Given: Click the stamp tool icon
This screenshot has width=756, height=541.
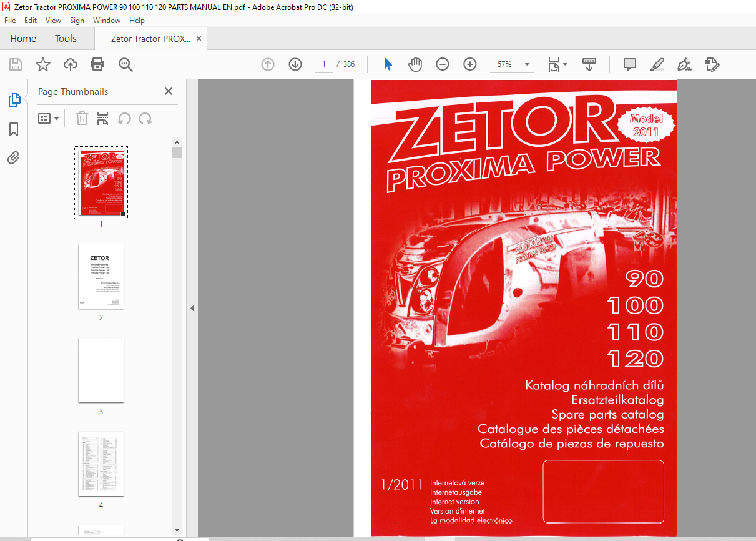Looking at the screenshot, I should pyautogui.click(x=712, y=64).
